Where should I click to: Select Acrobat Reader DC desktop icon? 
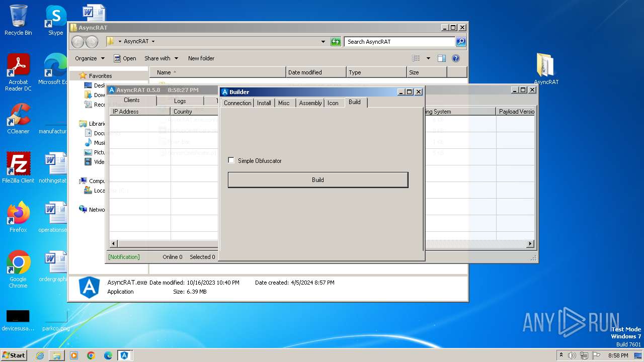click(18, 72)
